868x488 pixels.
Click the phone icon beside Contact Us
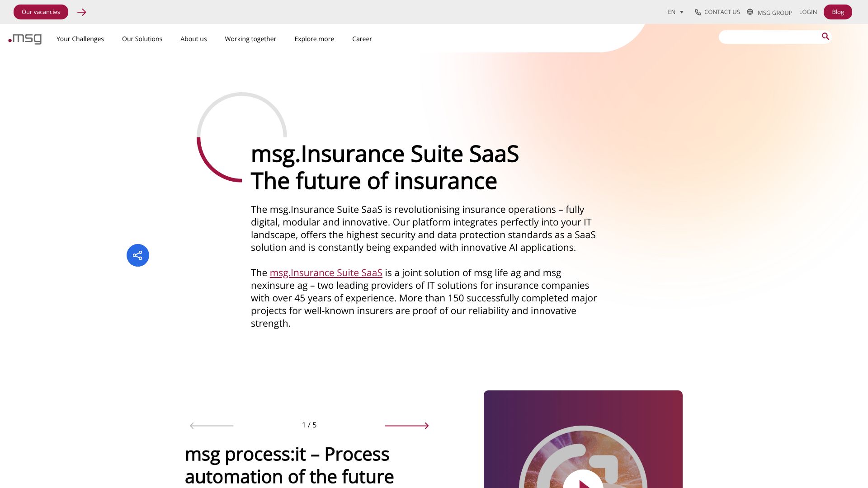point(698,12)
